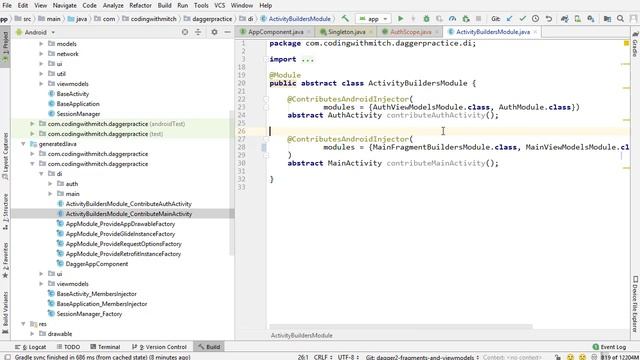Image resolution: width=640 pixels, height=360 pixels.
Task: Open the app run configuration dropdown
Action: tap(373, 19)
